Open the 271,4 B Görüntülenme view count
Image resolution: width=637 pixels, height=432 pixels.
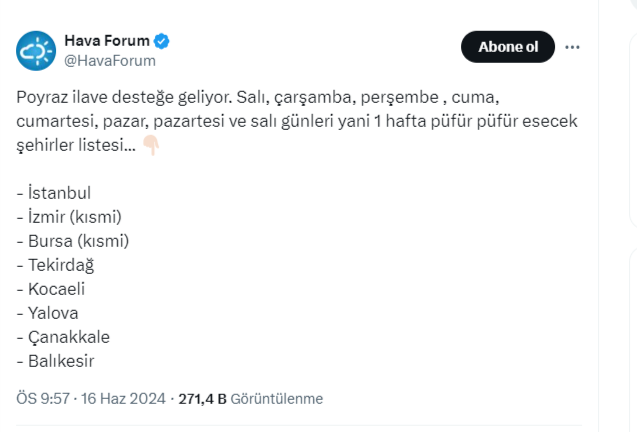pyautogui.click(x=250, y=398)
